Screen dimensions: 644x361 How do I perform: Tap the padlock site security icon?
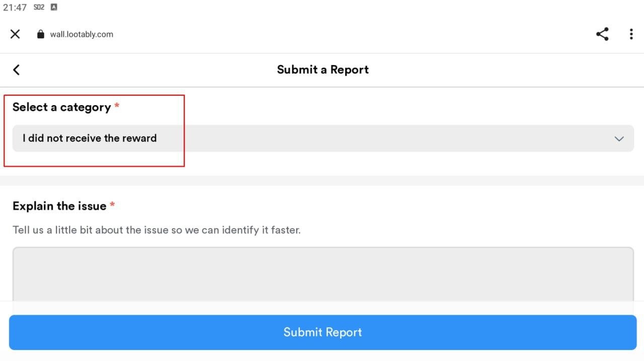(x=41, y=34)
